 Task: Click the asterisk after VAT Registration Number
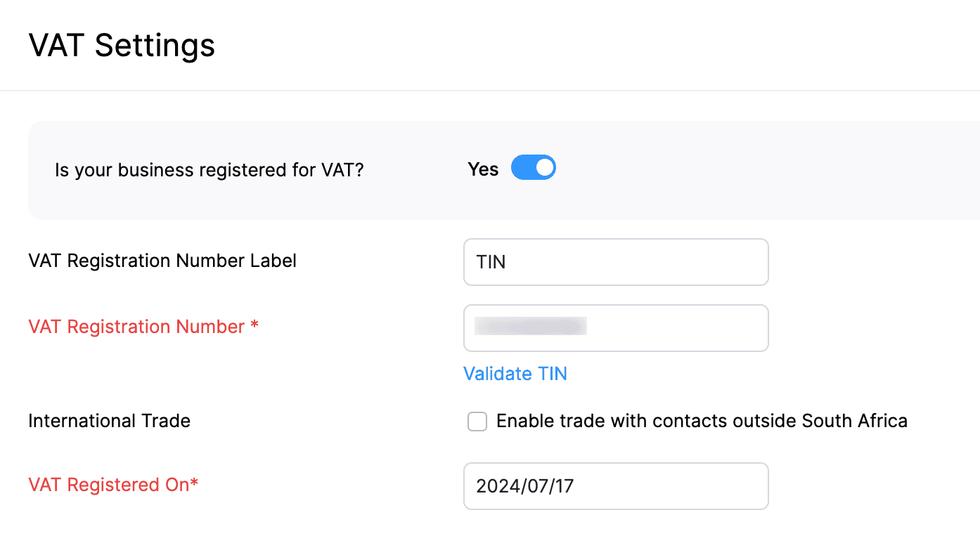pos(254,326)
